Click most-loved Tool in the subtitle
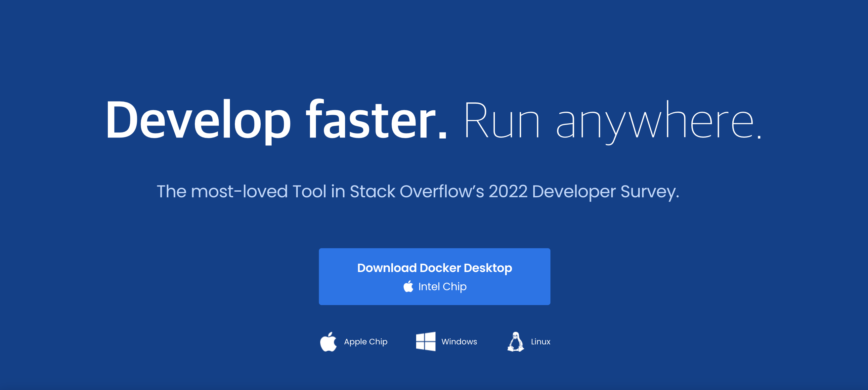Screen dimensions: 868x390 pyautogui.click(x=258, y=191)
